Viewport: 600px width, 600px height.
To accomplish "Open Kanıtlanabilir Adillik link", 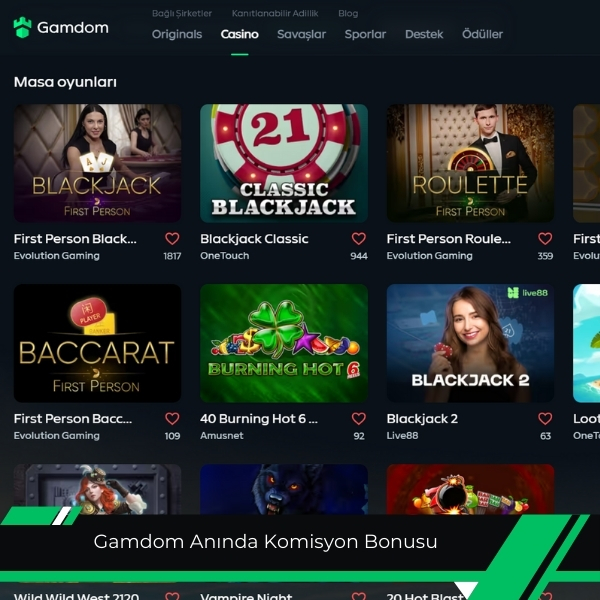I will coord(275,13).
